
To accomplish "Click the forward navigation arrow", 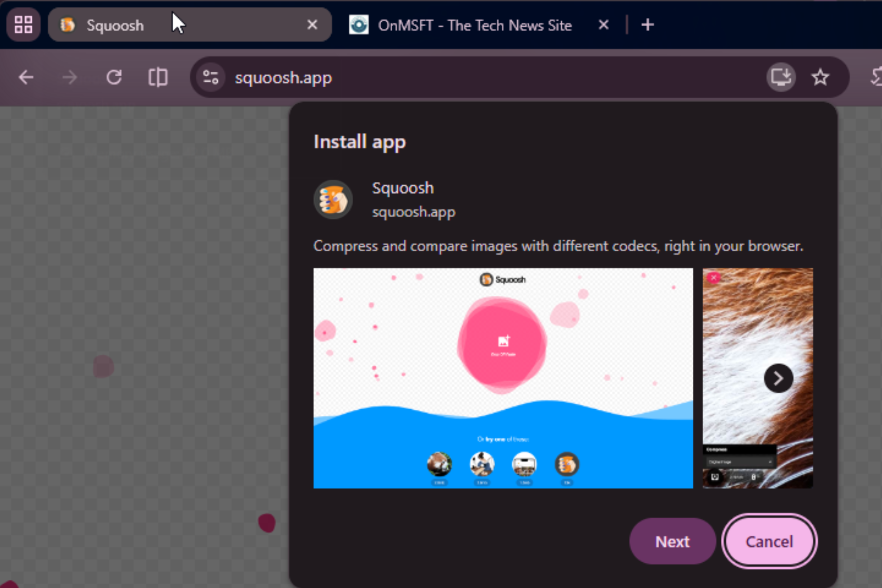I will 70,77.
